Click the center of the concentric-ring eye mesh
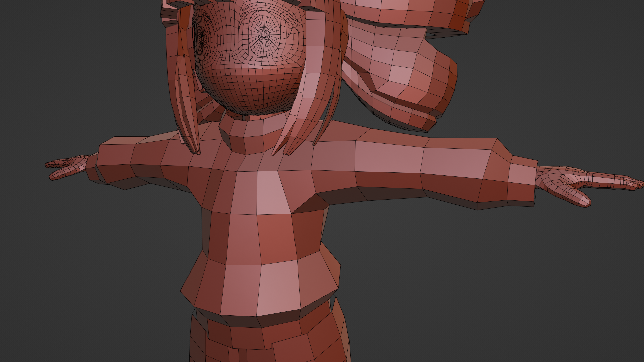644x362 pixels. (264, 34)
